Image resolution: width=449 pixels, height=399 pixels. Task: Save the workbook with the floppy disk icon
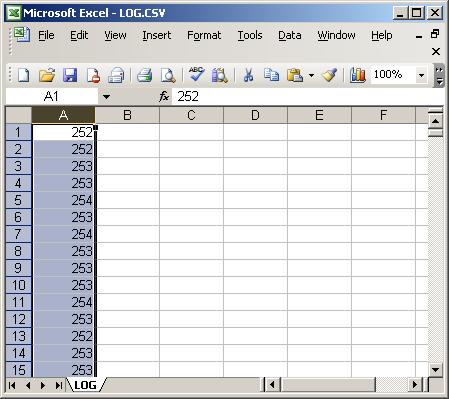pyautogui.click(x=70, y=75)
